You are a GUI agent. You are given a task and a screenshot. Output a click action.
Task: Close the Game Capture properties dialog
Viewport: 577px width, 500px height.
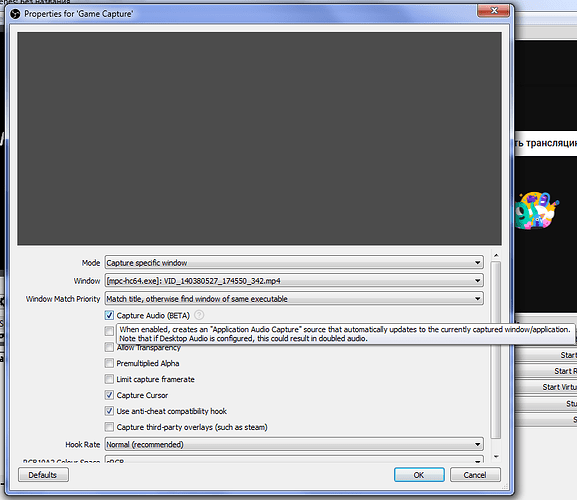click(493, 11)
